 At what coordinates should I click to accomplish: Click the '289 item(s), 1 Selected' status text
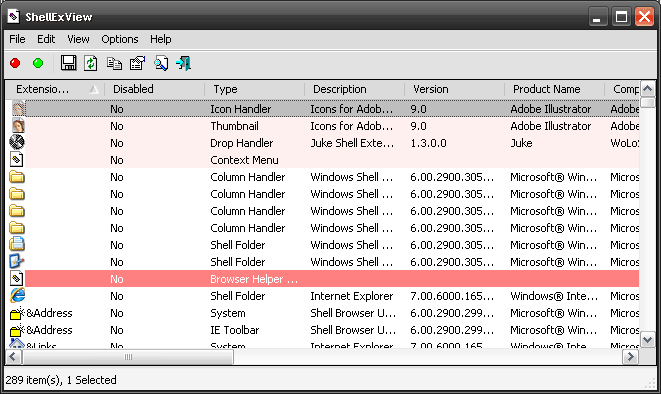(x=61, y=380)
